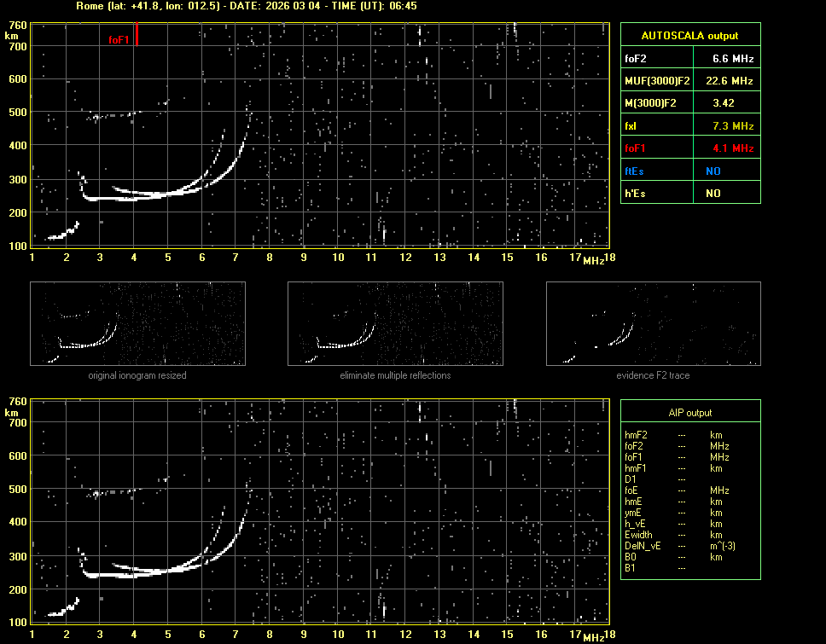Select the yellow fxI 7.3 MHz value

point(724,126)
